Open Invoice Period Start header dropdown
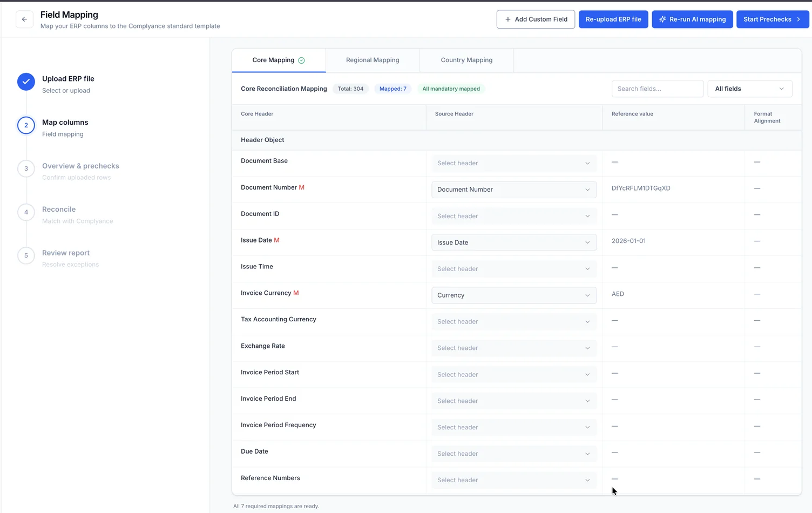Image resolution: width=812 pixels, height=513 pixels. pyautogui.click(x=514, y=375)
